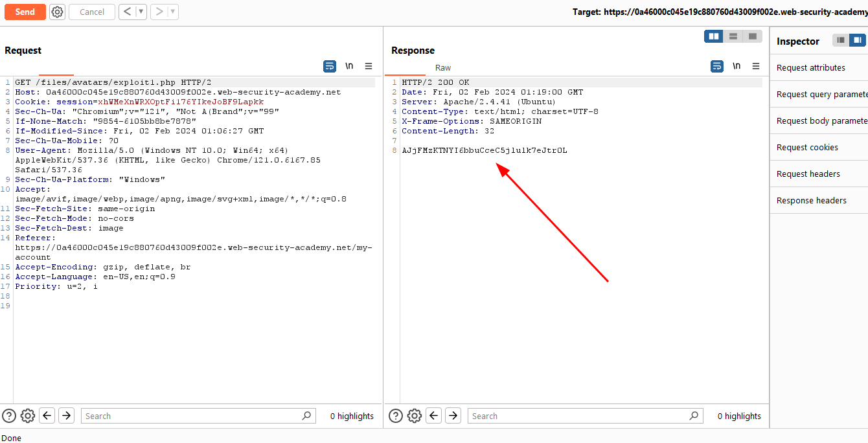Open the Request pane hamburger menu
The height and width of the screenshot is (443, 868).
click(x=369, y=66)
